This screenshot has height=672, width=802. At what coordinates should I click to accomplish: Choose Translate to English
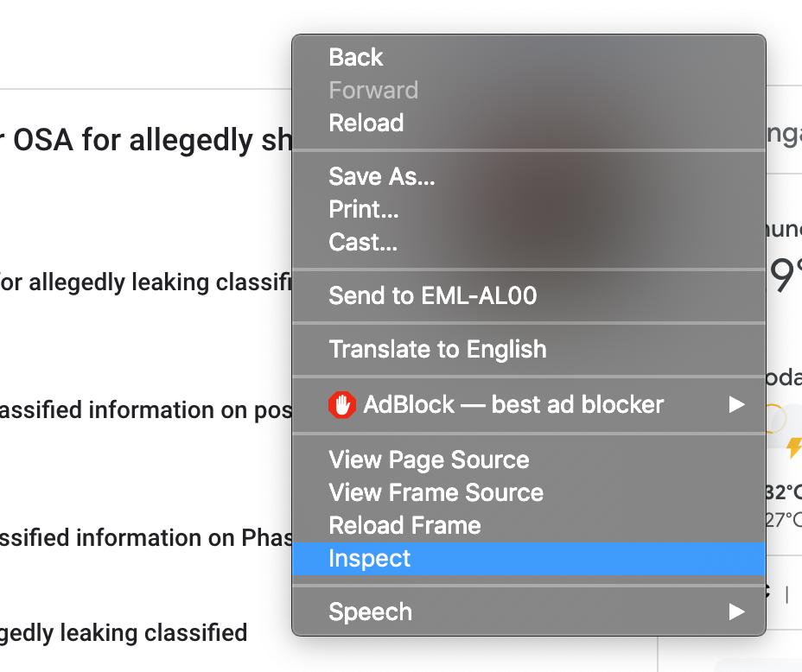pyautogui.click(x=437, y=350)
